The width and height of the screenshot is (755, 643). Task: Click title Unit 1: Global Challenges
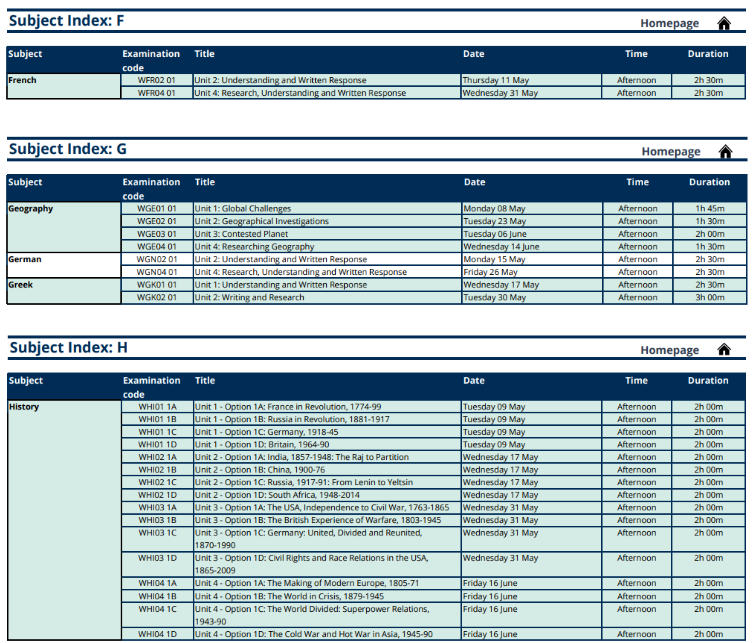pos(243,209)
